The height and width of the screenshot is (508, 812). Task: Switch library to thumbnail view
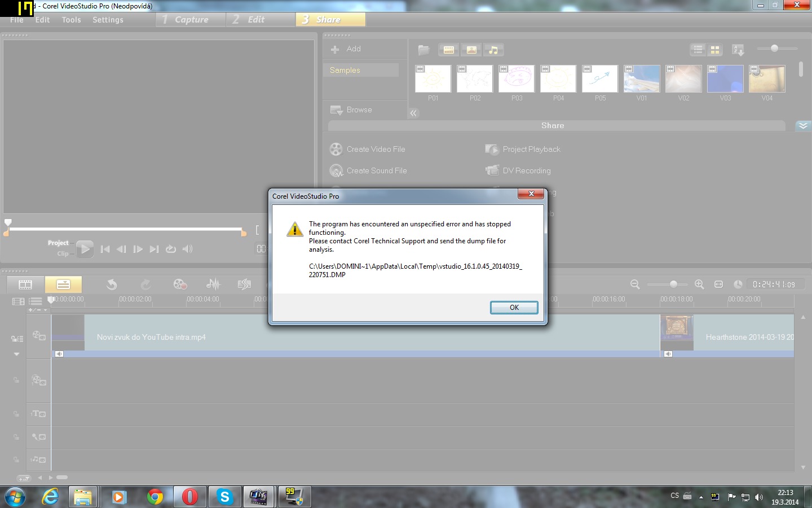715,50
